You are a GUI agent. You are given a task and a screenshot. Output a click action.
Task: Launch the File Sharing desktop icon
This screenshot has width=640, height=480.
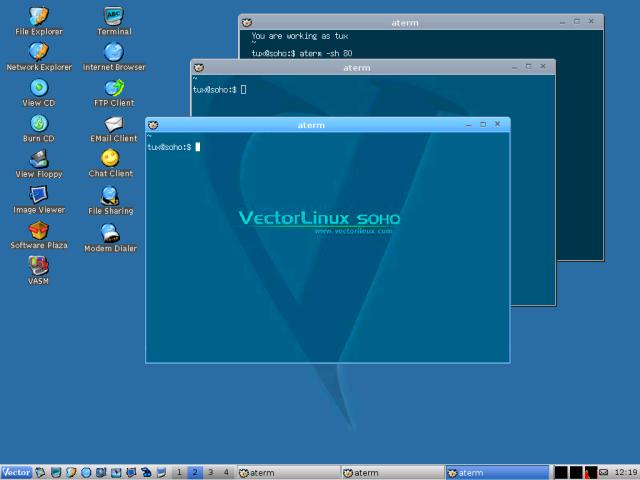point(111,200)
